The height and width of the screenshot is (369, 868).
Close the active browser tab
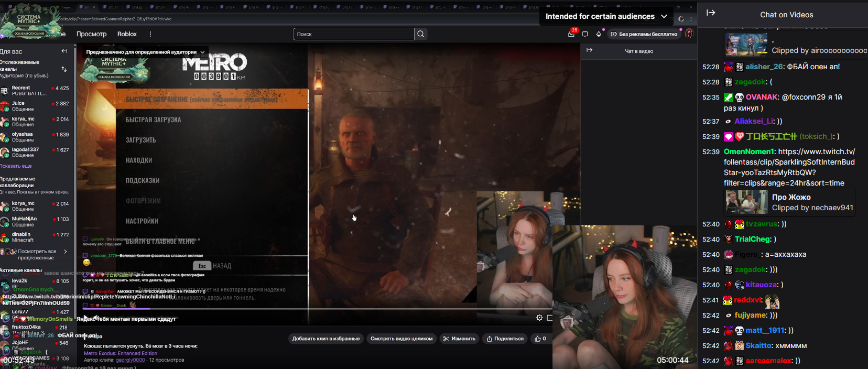[x=93, y=7]
